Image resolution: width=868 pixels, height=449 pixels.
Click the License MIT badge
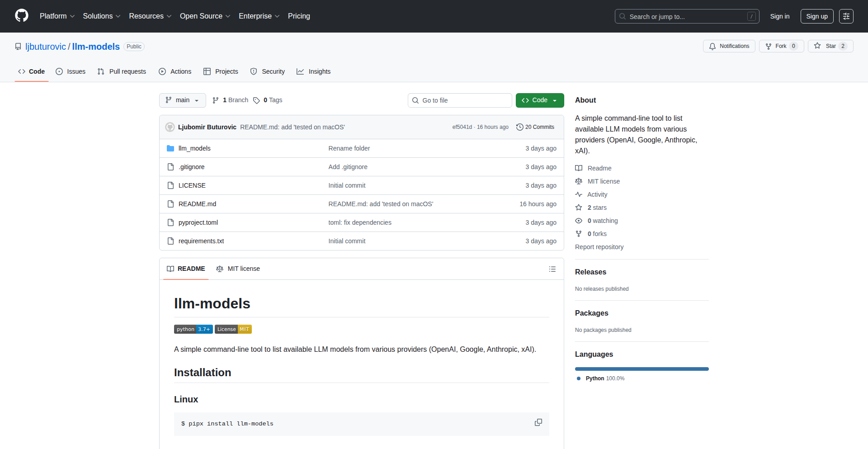pyautogui.click(x=233, y=329)
